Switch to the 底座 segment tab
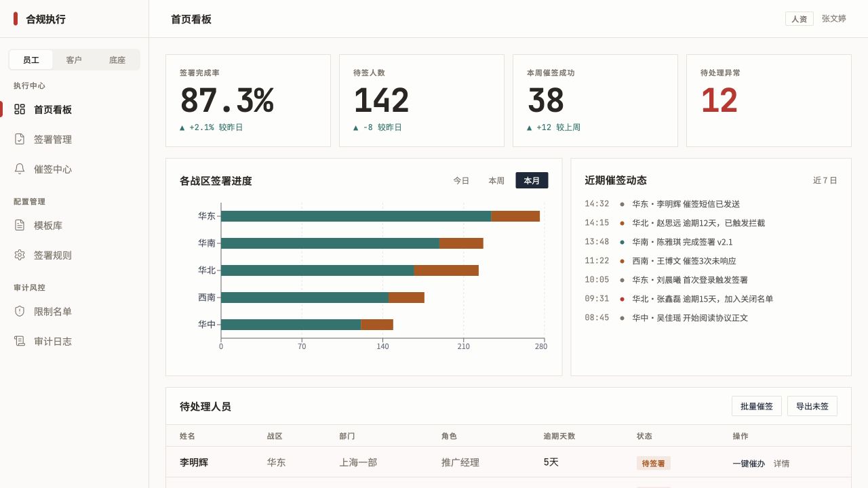The height and width of the screenshot is (488, 868). point(117,60)
